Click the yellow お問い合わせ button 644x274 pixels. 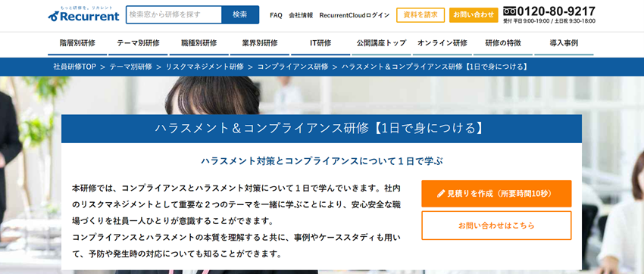[474, 15]
